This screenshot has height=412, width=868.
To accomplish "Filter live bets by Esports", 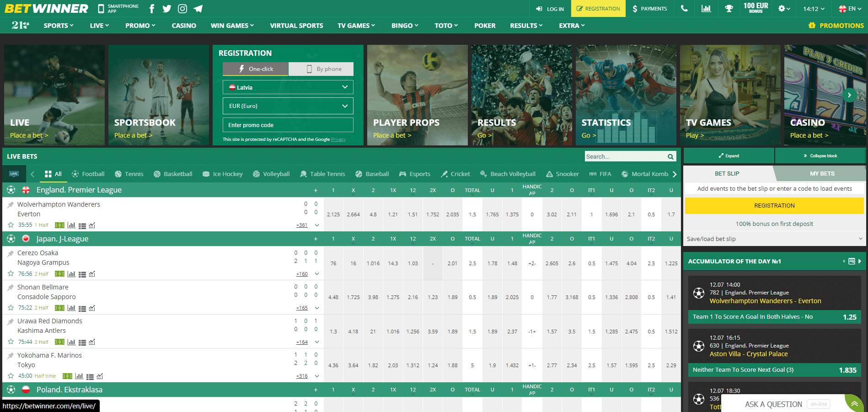I will (415, 174).
